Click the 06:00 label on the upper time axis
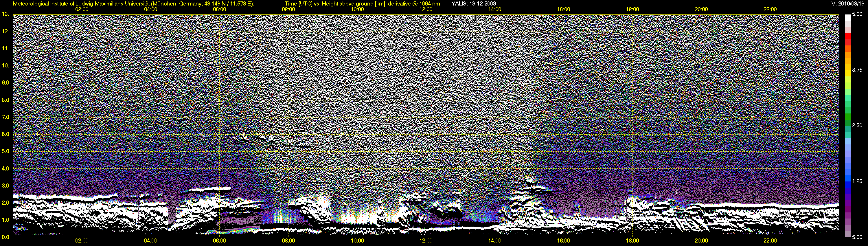 [220, 10]
